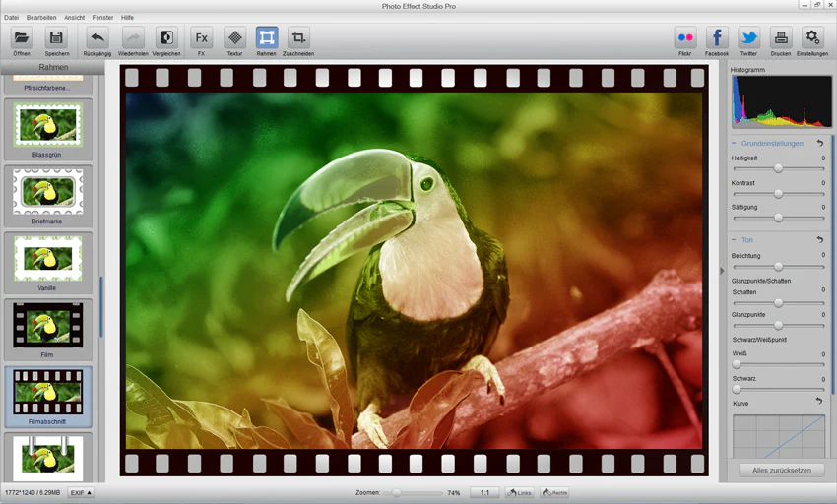Collapse the Ton section
The width and height of the screenshot is (837, 504).
(734, 240)
